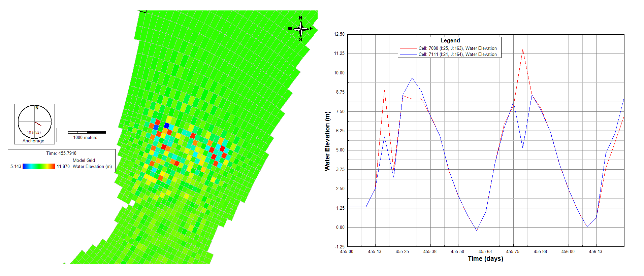Click the 455.50 tick label on the time axis

[457, 252]
